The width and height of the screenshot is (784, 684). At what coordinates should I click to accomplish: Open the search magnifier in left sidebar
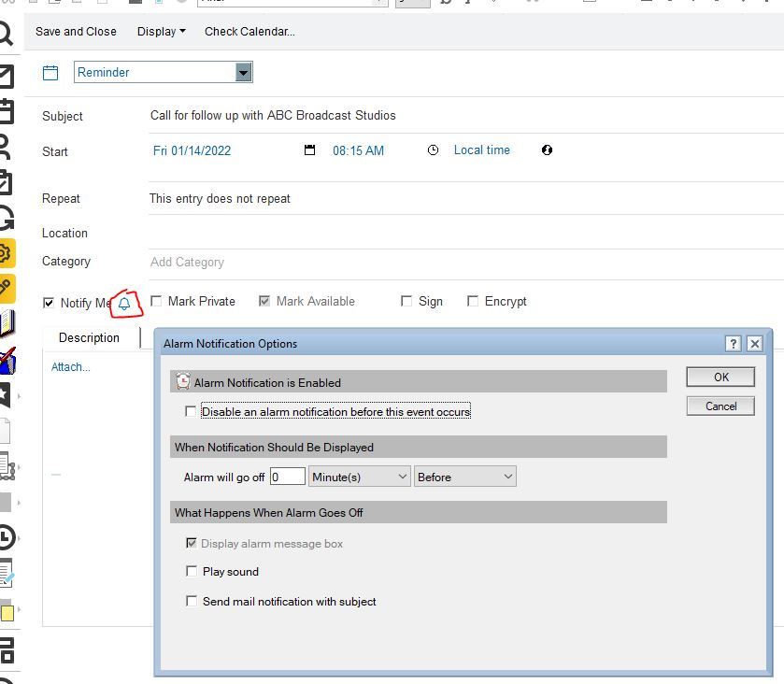(x=6, y=36)
